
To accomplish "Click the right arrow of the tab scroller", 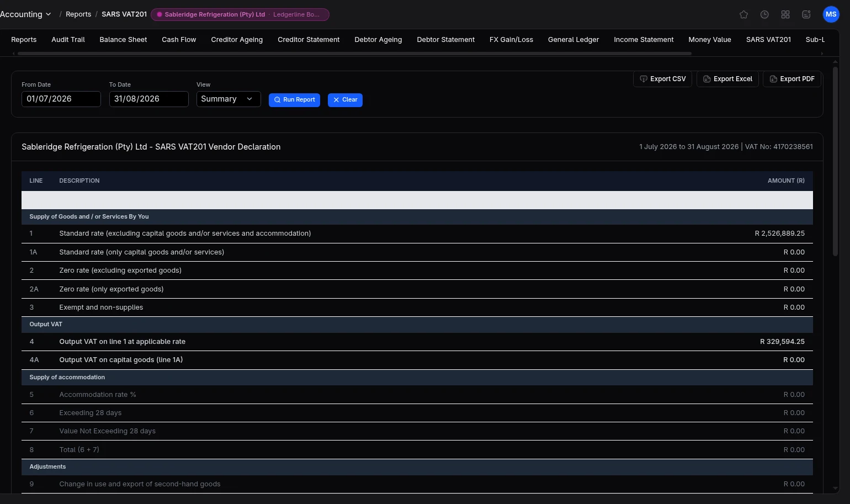I will [822, 54].
